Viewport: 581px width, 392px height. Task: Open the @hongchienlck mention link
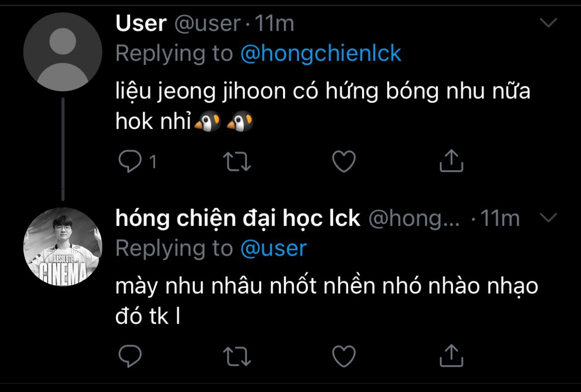(x=321, y=54)
